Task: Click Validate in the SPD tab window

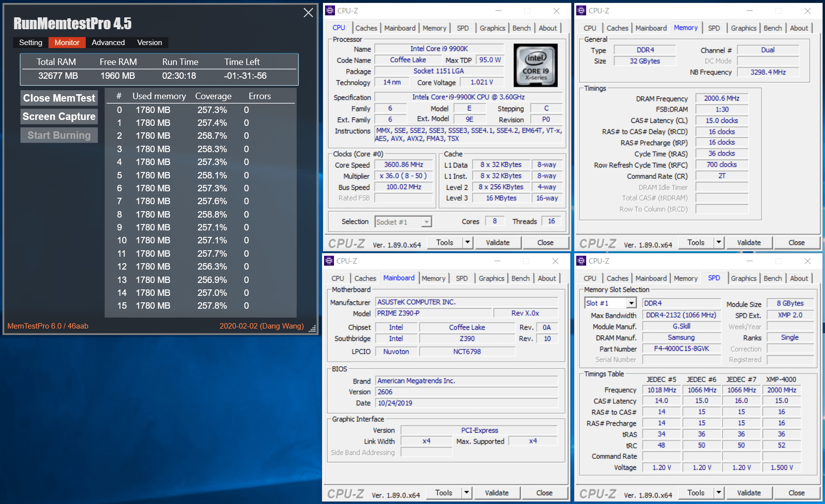Action: (x=749, y=493)
